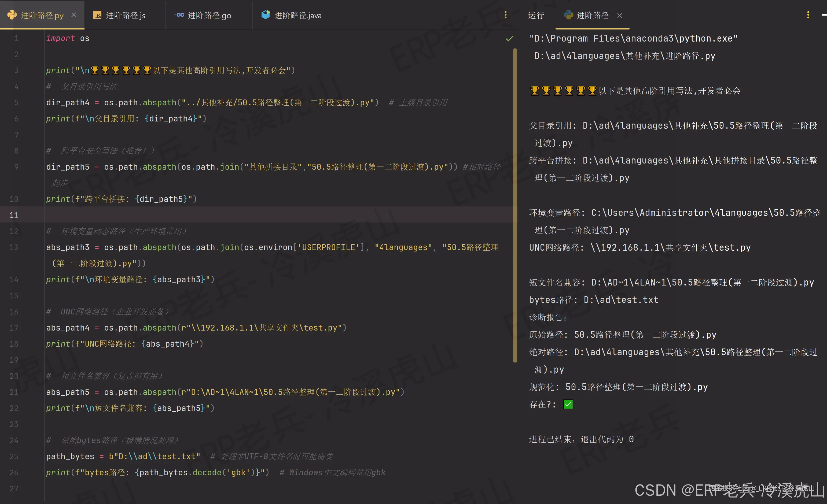Viewport: 827px width, 504px height.
Task: Open the editor tabs more-options menu
Action: click(505, 15)
